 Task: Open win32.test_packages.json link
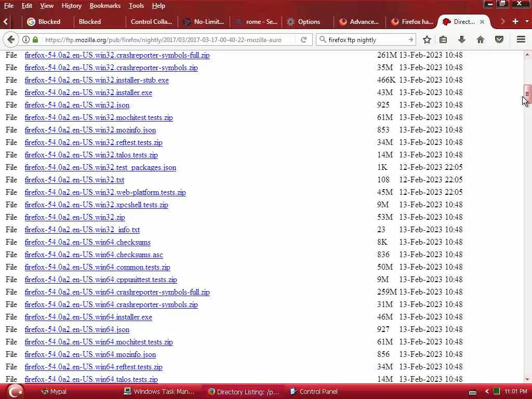pos(100,168)
